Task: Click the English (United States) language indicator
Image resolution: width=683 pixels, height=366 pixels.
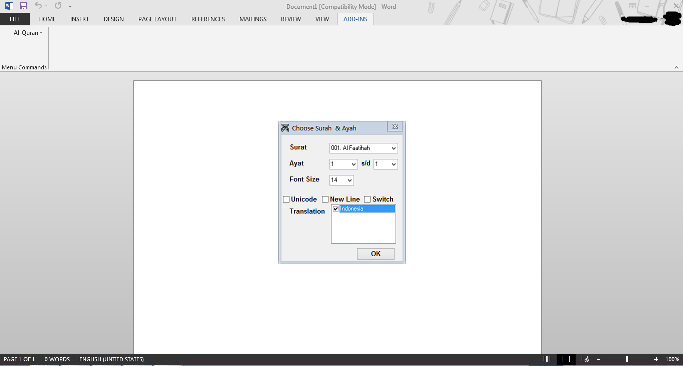Action: click(112, 359)
